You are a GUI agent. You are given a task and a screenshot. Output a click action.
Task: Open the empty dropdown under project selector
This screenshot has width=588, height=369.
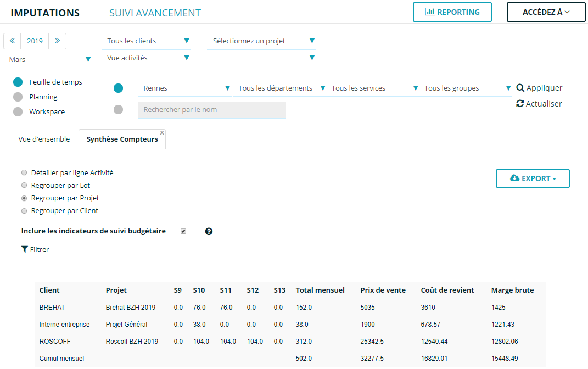(261, 58)
